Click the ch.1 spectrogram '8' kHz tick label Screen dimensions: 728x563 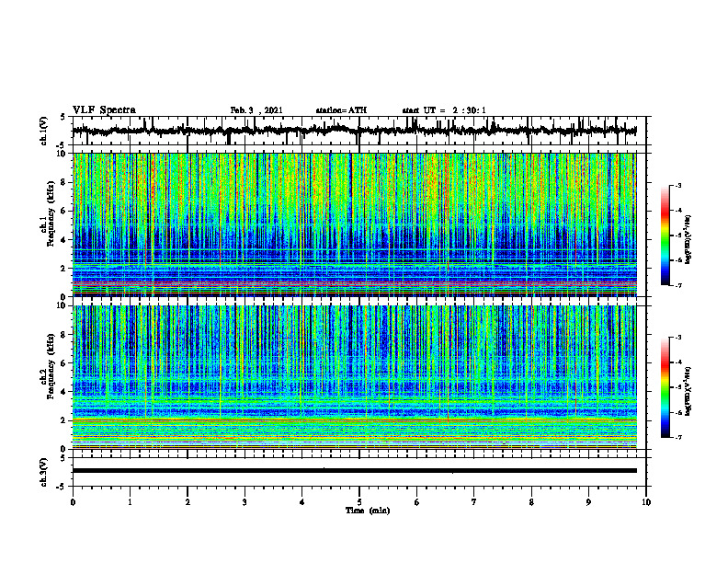(x=65, y=182)
